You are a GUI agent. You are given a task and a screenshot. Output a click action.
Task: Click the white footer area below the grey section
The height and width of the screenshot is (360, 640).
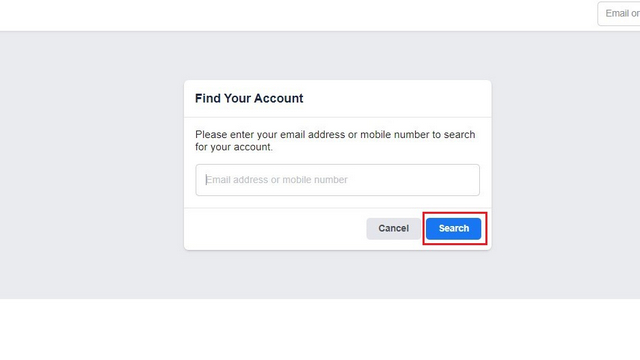[x=320, y=329]
